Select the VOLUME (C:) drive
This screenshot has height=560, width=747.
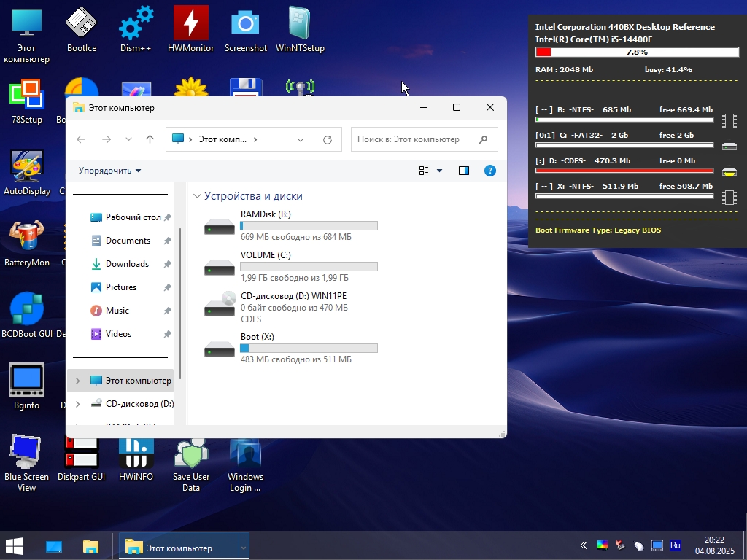pos(290,267)
